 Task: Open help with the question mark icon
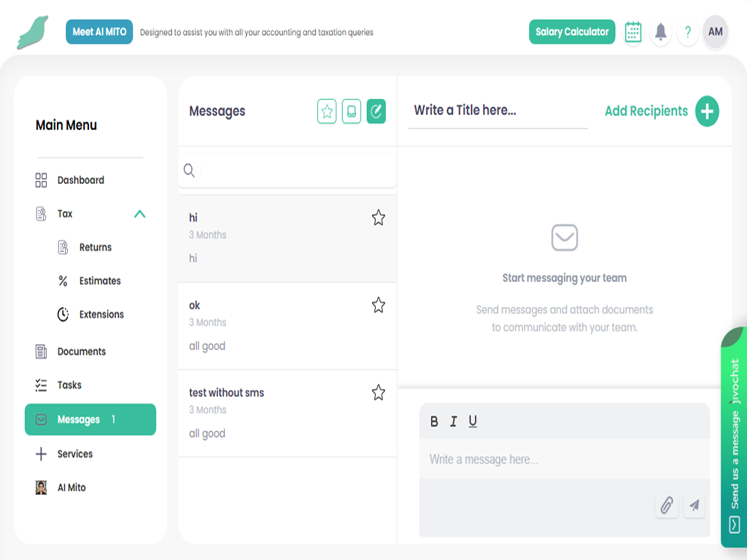[x=688, y=32]
